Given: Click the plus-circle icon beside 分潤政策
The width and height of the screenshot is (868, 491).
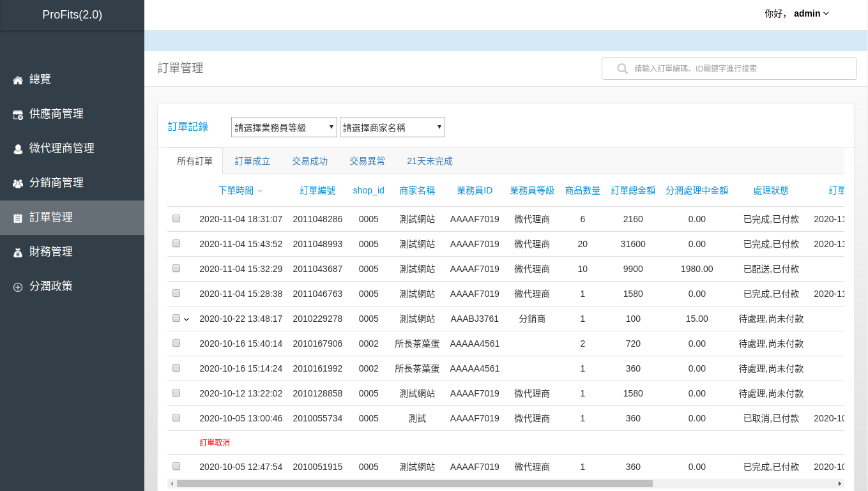Looking at the screenshot, I should (x=18, y=287).
